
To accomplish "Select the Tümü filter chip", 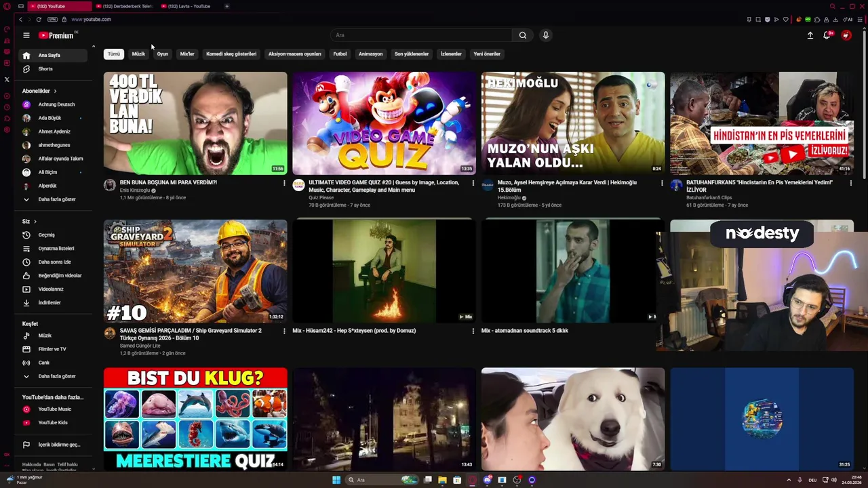I will (114, 54).
